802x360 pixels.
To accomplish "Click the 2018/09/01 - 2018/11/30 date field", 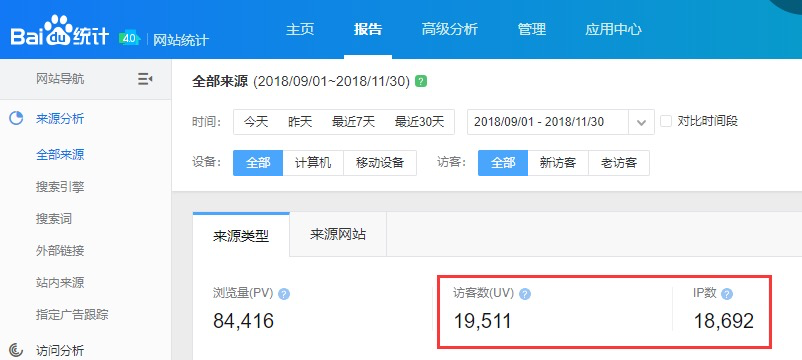I will click(548, 122).
